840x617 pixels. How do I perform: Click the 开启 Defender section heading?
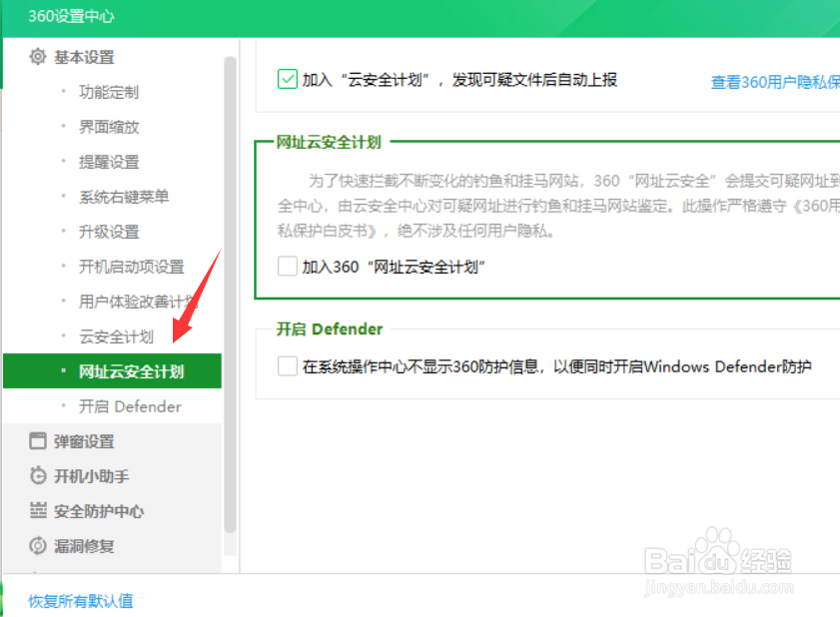330,328
